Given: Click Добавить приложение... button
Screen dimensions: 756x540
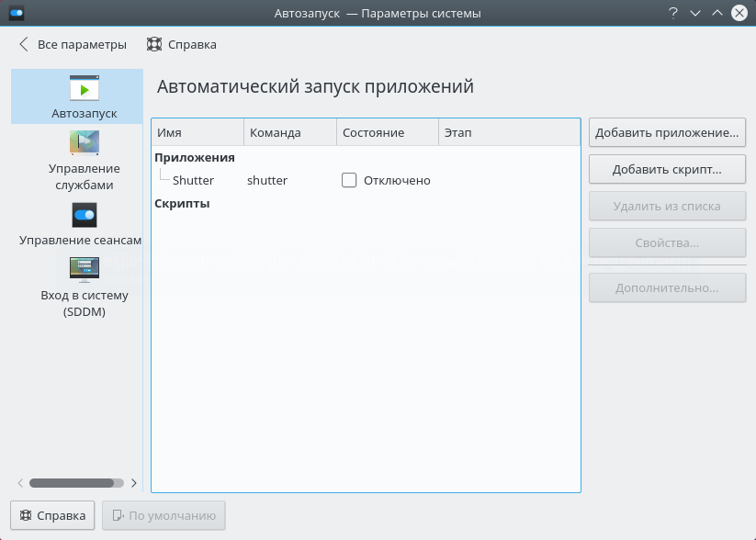Looking at the screenshot, I should pos(667,132).
